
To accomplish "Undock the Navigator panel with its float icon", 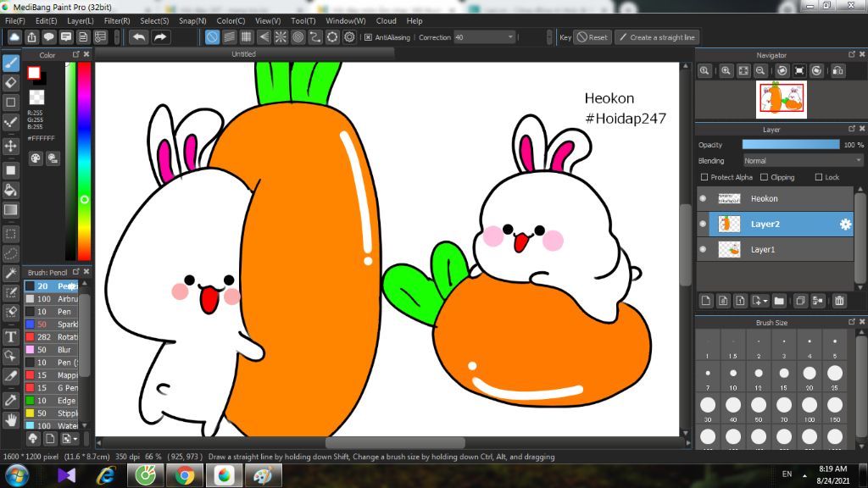I will tap(851, 54).
